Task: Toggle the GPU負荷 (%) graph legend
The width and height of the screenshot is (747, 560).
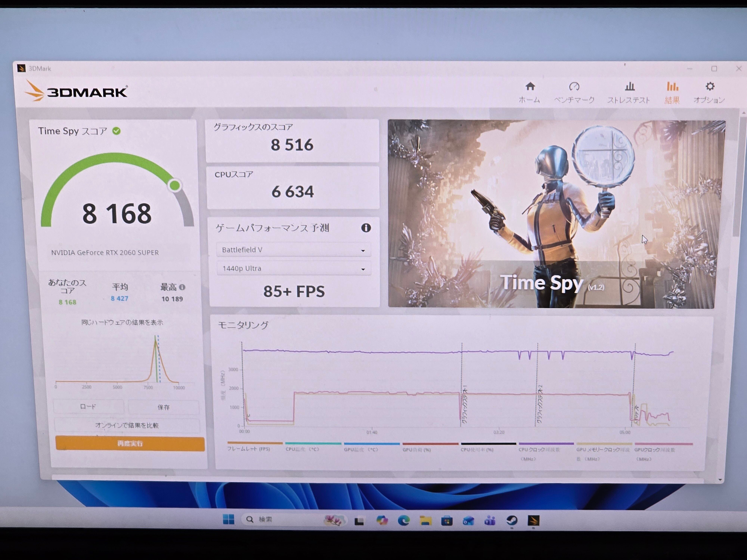Action: pyautogui.click(x=416, y=450)
